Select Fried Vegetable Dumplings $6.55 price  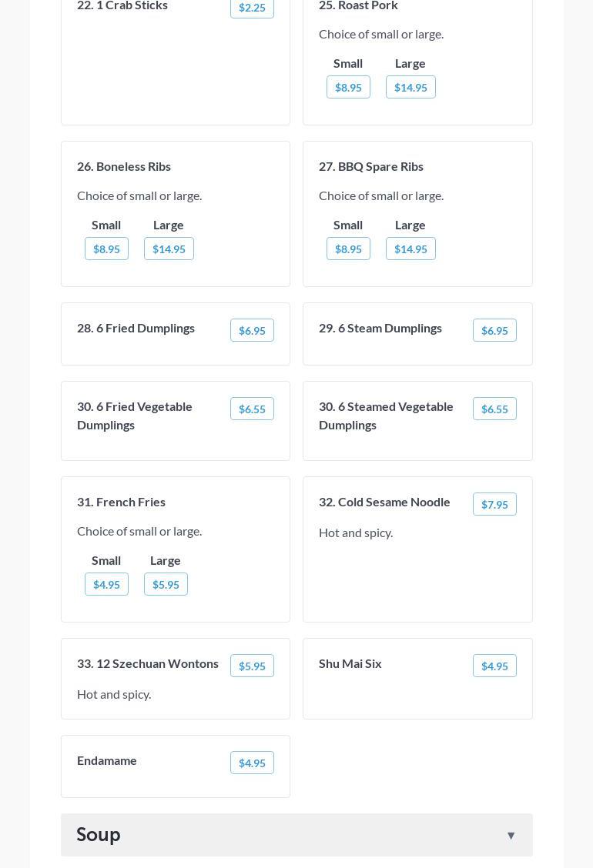(x=252, y=409)
